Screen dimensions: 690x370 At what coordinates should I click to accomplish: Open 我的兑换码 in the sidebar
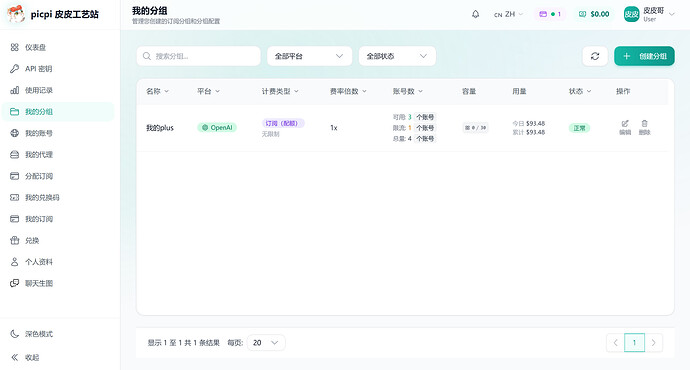58,198
